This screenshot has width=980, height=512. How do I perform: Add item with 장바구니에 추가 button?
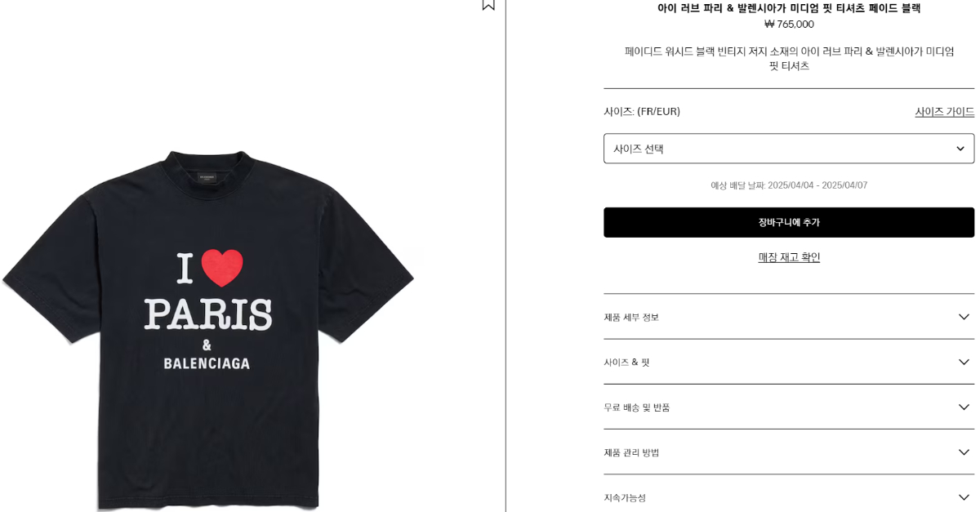click(789, 222)
